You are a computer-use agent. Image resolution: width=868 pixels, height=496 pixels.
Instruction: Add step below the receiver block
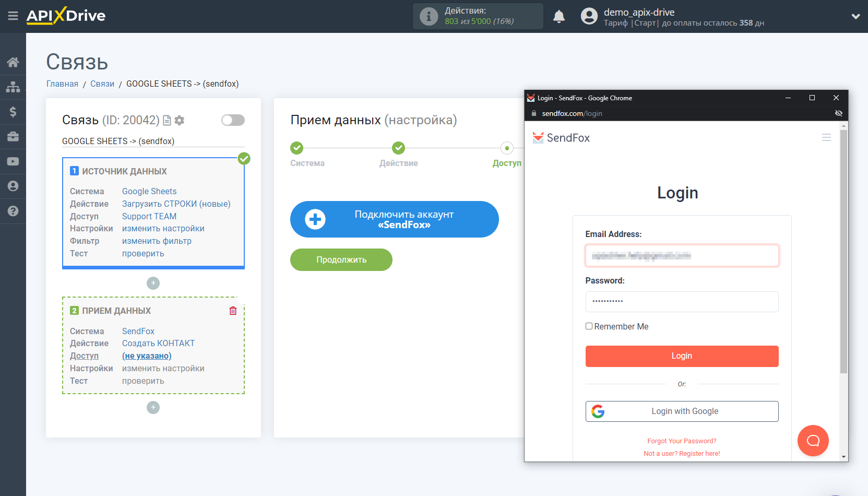coord(153,407)
